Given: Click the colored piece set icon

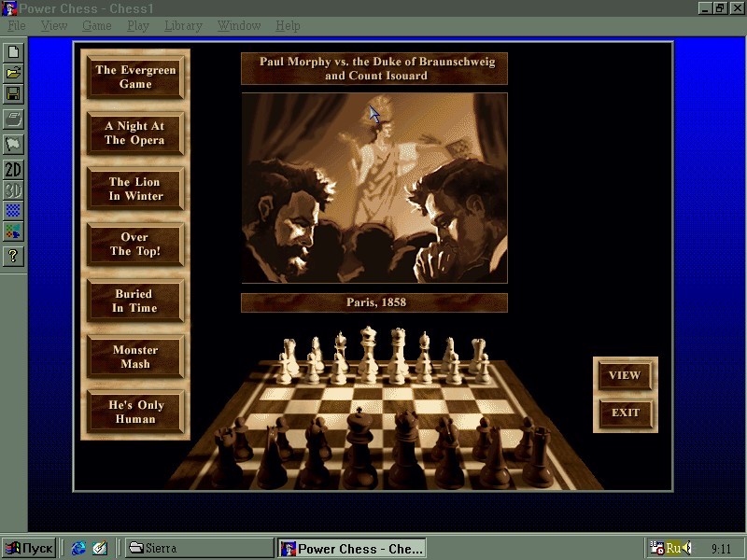Looking at the screenshot, I should (x=13, y=231).
